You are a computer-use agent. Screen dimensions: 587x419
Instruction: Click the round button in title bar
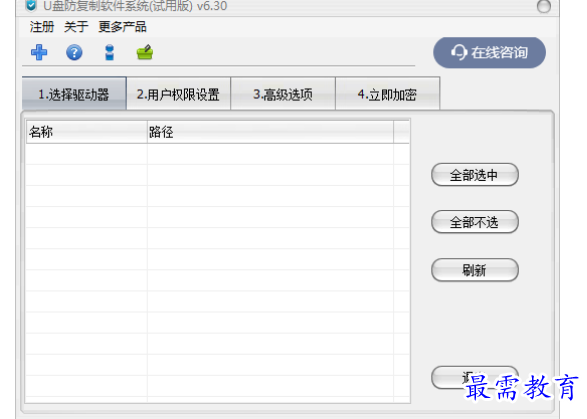coord(544,6)
